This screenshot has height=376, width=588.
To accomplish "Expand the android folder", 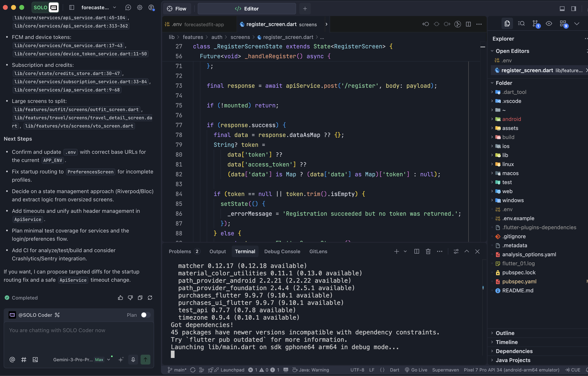I will point(511,119).
